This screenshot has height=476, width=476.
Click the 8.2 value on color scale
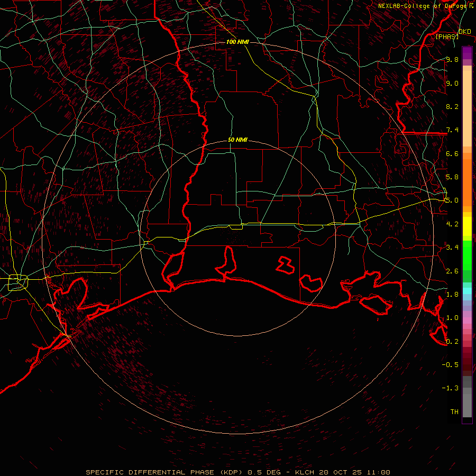pyautogui.click(x=452, y=106)
